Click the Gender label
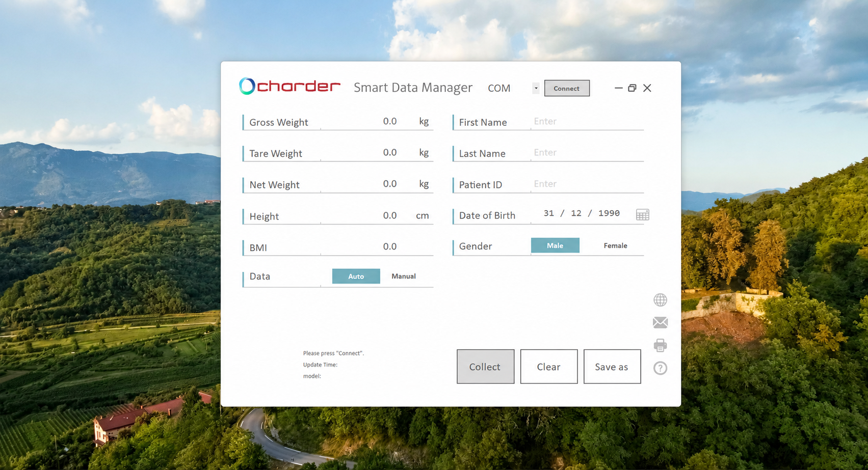 coord(476,246)
